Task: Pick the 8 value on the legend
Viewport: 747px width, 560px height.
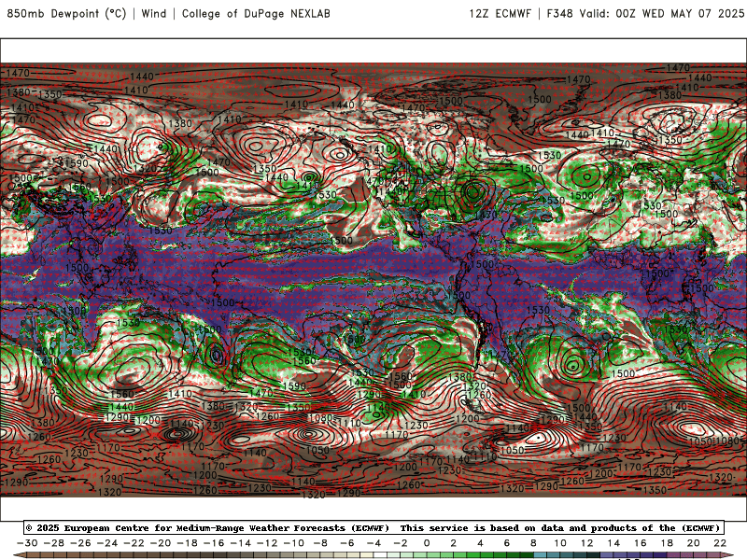Action: click(533, 543)
